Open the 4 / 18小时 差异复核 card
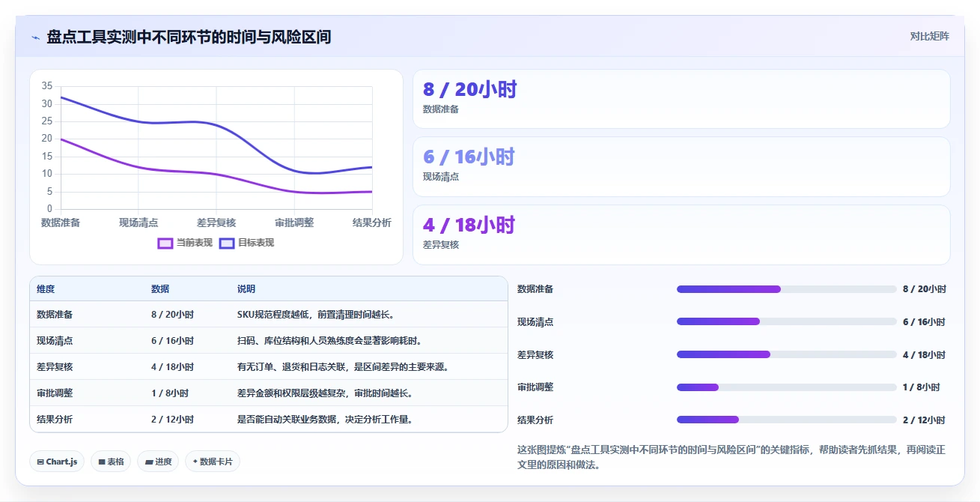The height and width of the screenshot is (502, 980). click(x=681, y=235)
